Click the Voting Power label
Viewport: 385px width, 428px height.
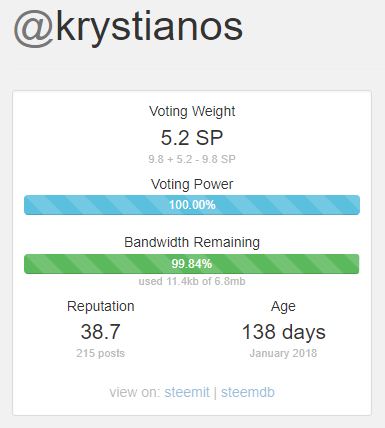point(192,184)
